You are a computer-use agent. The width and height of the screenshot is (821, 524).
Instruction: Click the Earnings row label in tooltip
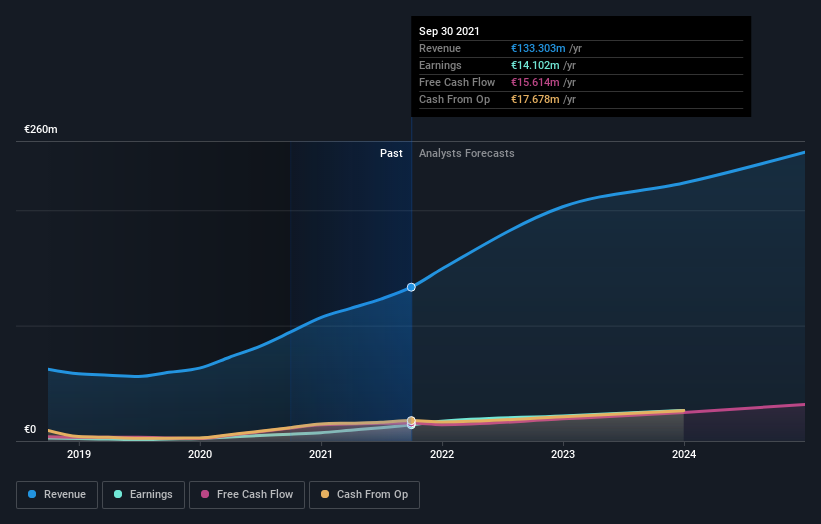coord(440,65)
